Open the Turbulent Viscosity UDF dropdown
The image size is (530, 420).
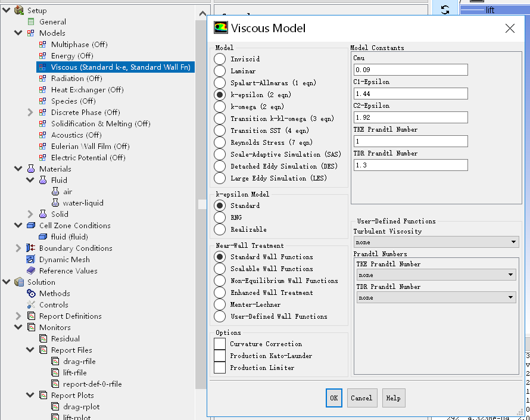pyautogui.click(x=436, y=242)
